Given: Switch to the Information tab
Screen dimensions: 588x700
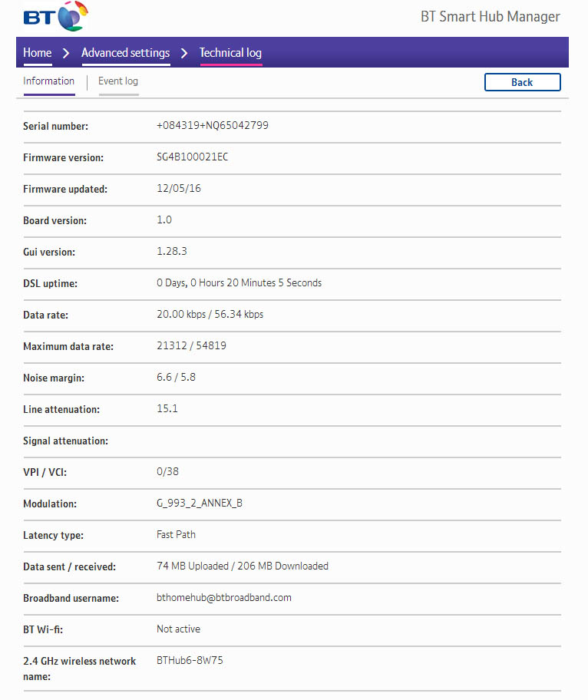Looking at the screenshot, I should point(49,81).
